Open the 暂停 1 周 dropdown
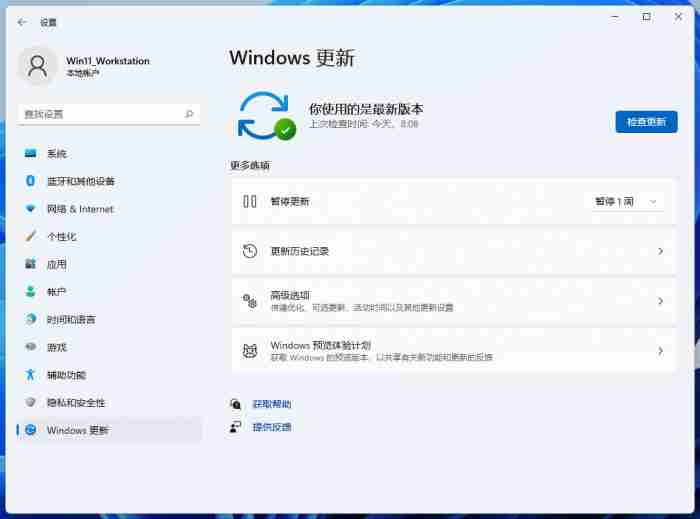The image size is (700, 519). [628, 202]
